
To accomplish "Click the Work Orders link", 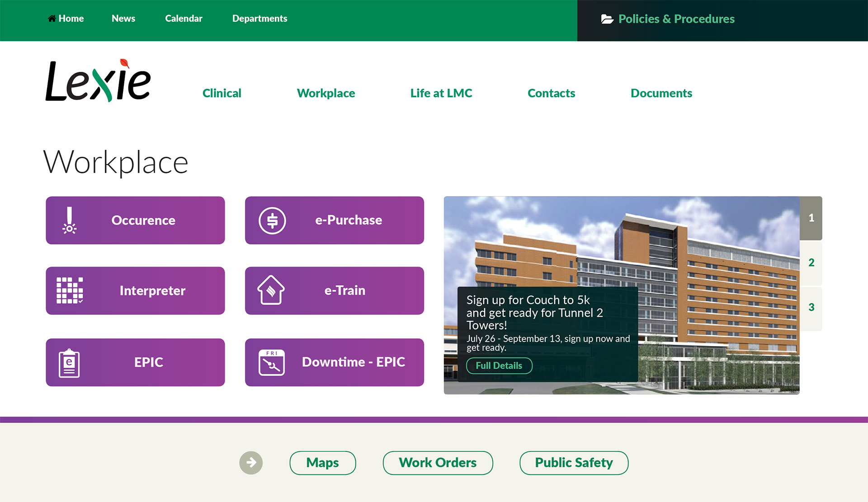I will pyautogui.click(x=438, y=462).
